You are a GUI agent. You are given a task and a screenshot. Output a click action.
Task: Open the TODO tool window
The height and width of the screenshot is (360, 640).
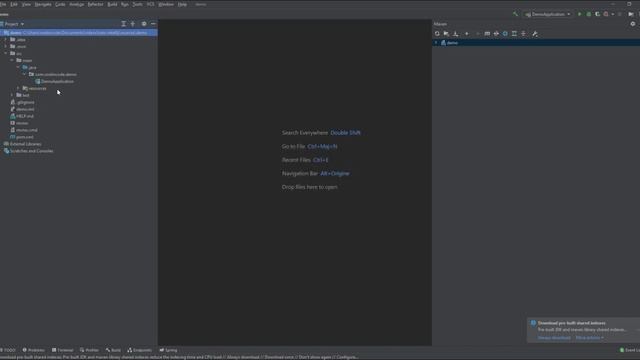pyautogui.click(x=8, y=350)
